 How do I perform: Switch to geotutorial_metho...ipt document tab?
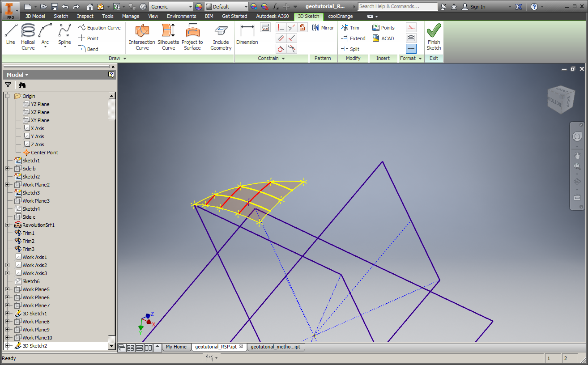[x=275, y=347]
